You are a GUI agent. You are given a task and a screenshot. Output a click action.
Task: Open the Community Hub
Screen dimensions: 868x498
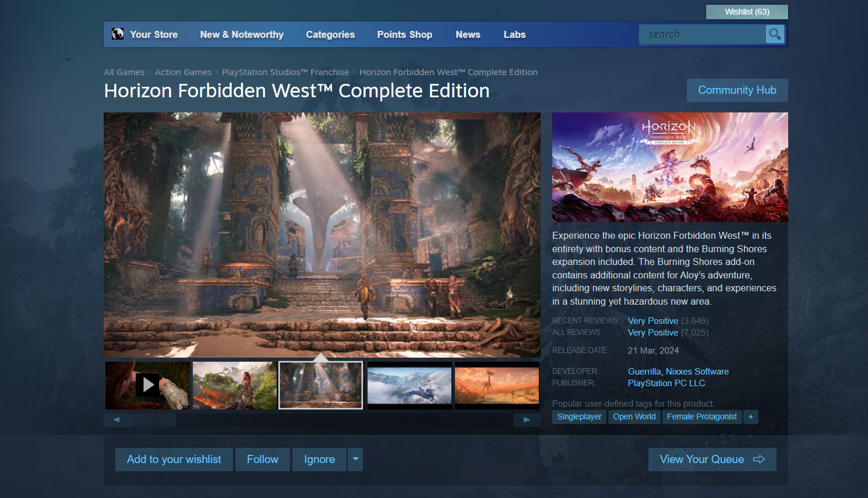(737, 90)
